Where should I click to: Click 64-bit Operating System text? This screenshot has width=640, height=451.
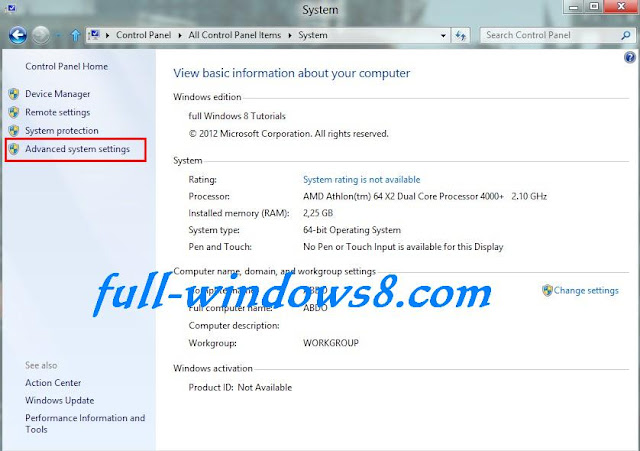click(352, 230)
